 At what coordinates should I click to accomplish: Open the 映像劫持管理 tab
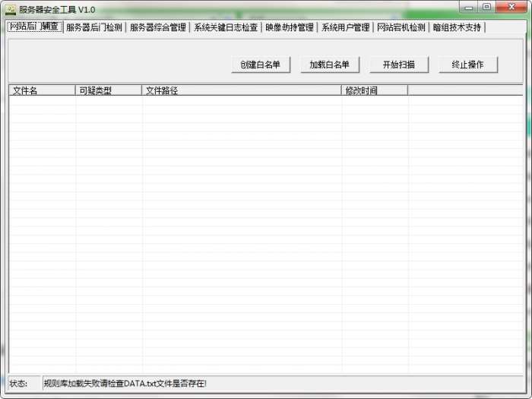point(290,27)
